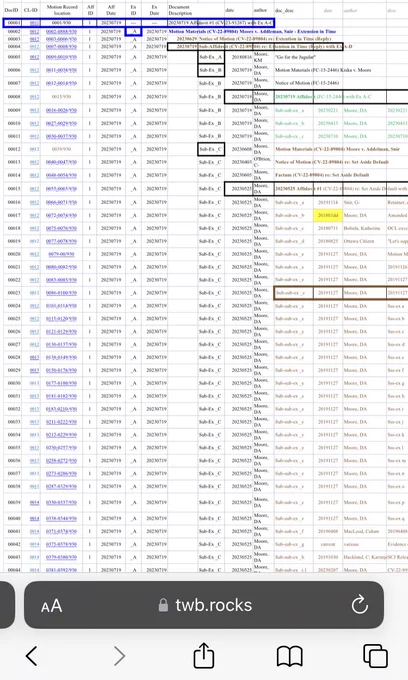The width and height of the screenshot is (408, 680).
Task: Select the DocID cell "00023"
Action: pyautogui.click(x=13, y=293)
